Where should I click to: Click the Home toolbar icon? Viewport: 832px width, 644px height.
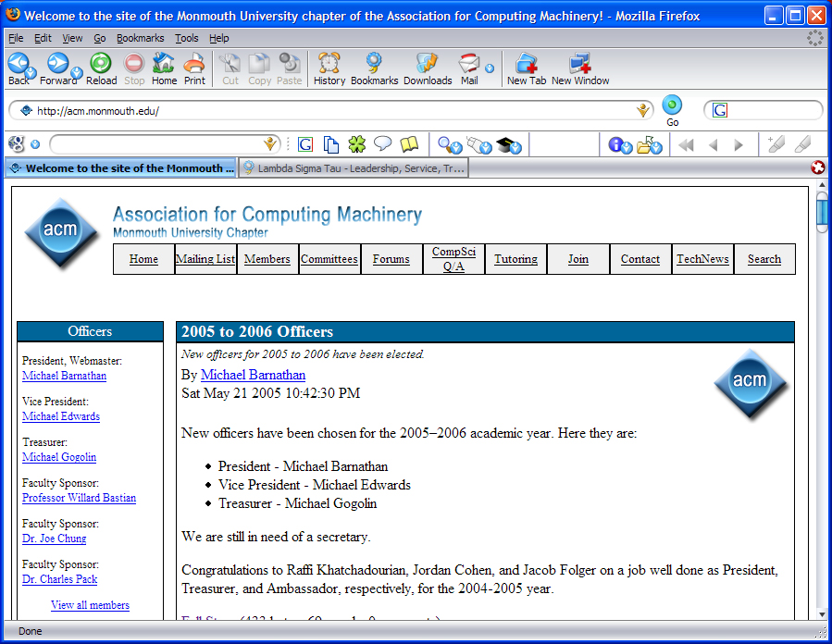(164, 65)
